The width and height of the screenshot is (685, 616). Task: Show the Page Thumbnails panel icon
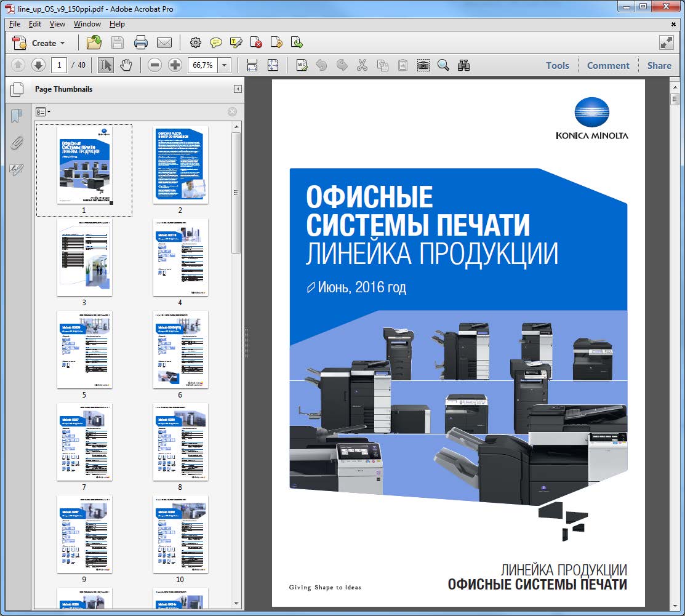click(x=17, y=89)
